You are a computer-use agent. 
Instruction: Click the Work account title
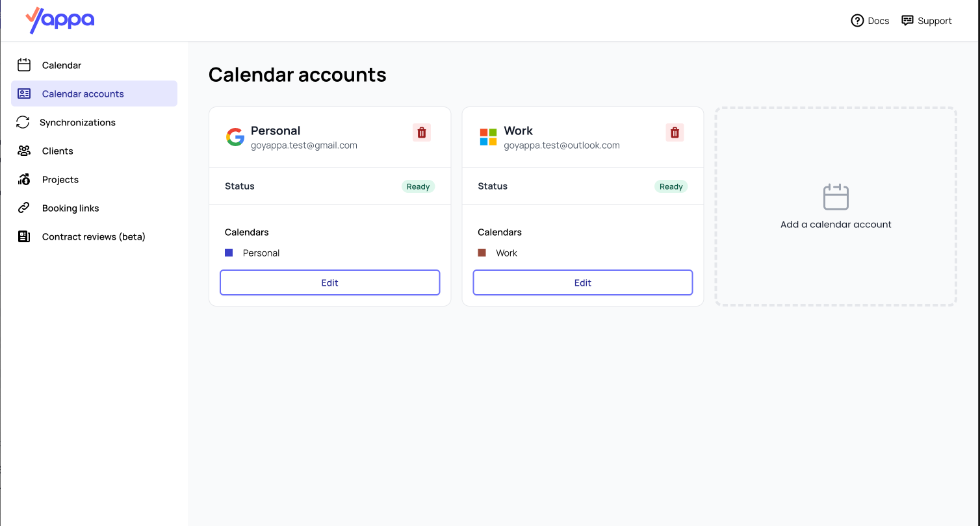coord(518,131)
